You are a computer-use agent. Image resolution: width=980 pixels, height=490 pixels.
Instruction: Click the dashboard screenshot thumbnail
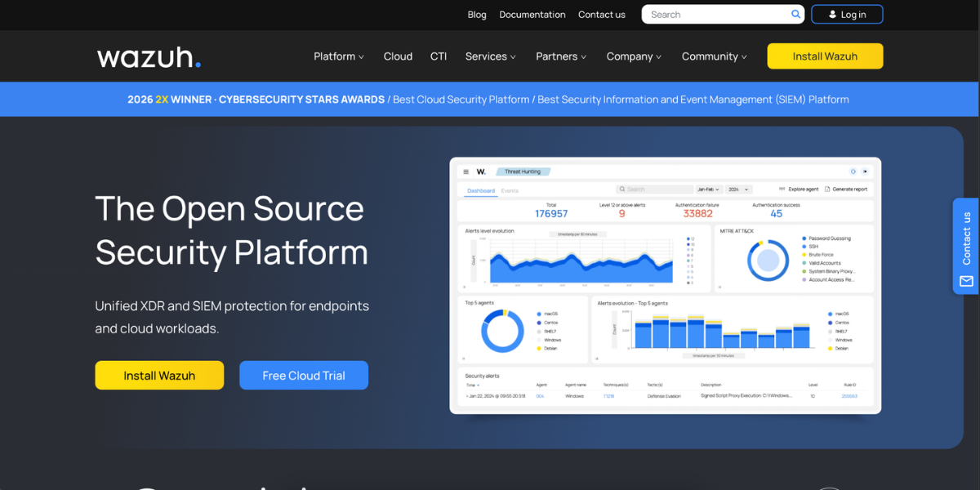[x=666, y=286]
